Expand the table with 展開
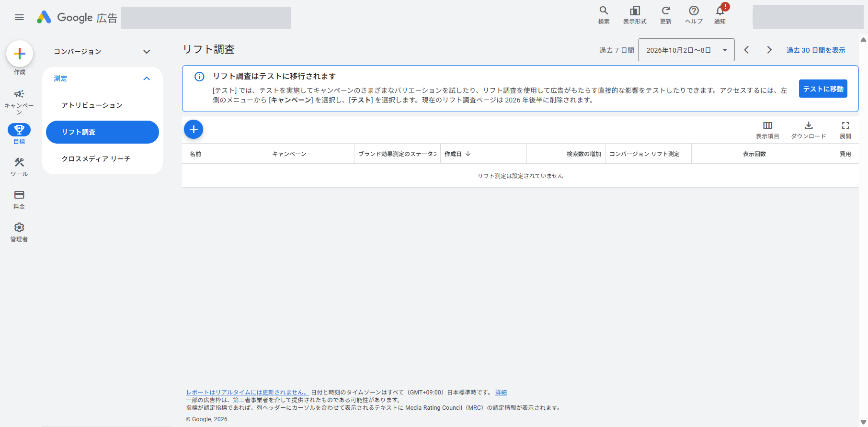Screen dimensions: 868x427 pos(845,130)
